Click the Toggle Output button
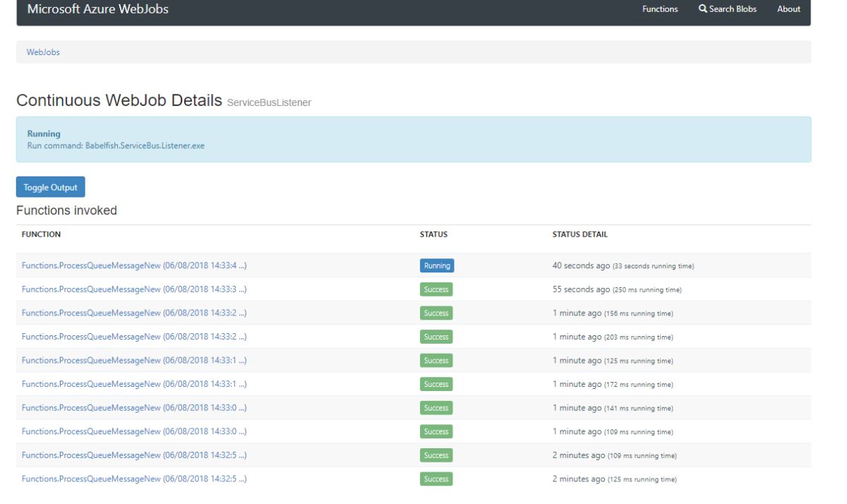This screenshot has height=504, width=847. (x=50, y=187)
